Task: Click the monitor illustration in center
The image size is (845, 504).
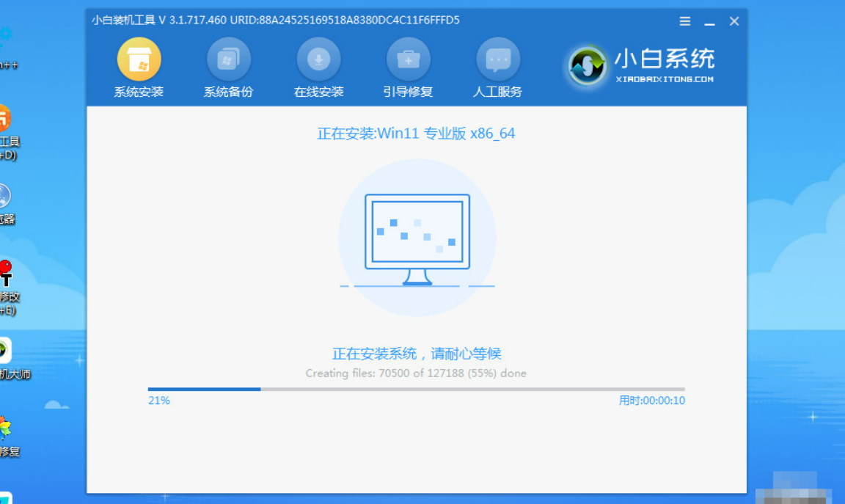Action: coord(417,239)
